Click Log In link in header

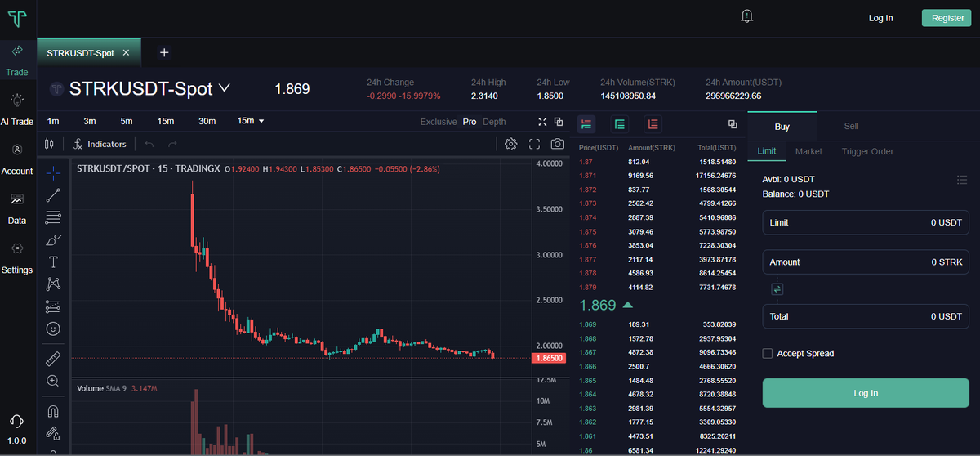[880, 18]
